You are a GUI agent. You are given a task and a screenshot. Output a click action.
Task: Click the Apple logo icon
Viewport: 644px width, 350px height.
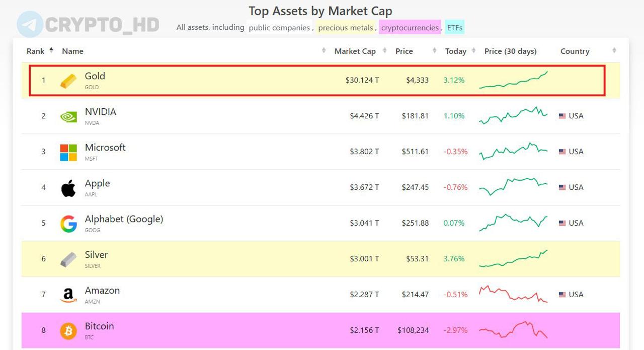click(68, 188)
